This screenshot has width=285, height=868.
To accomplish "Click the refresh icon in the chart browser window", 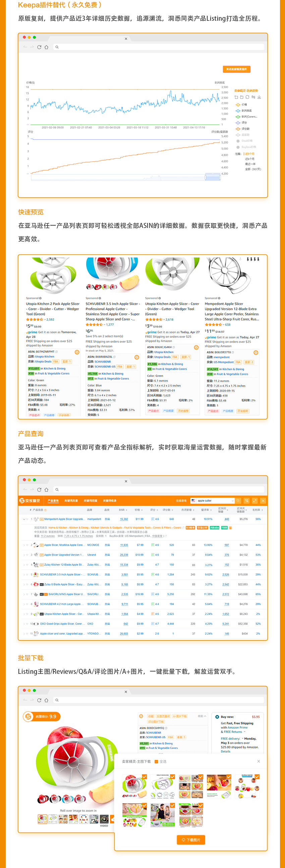I will click(39, 47).
